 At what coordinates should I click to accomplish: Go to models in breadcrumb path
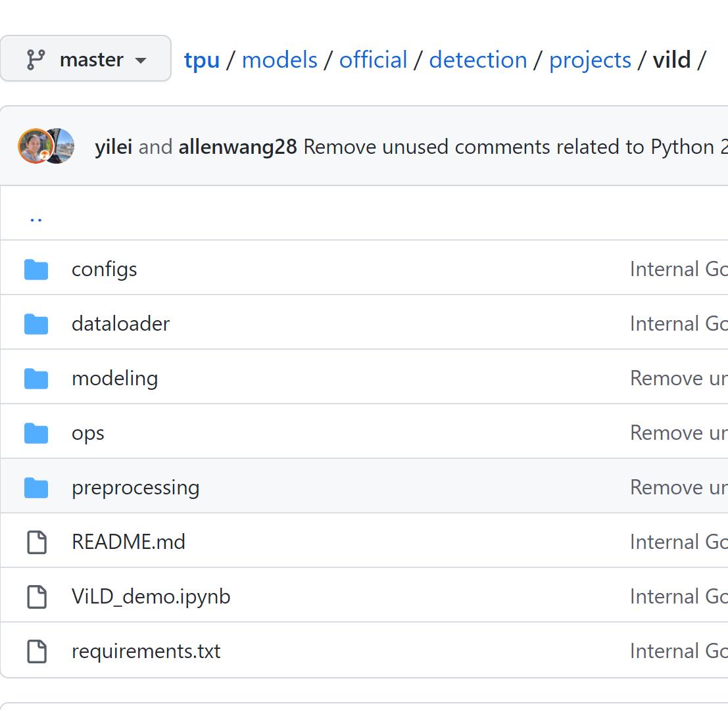tap(279, 60)
